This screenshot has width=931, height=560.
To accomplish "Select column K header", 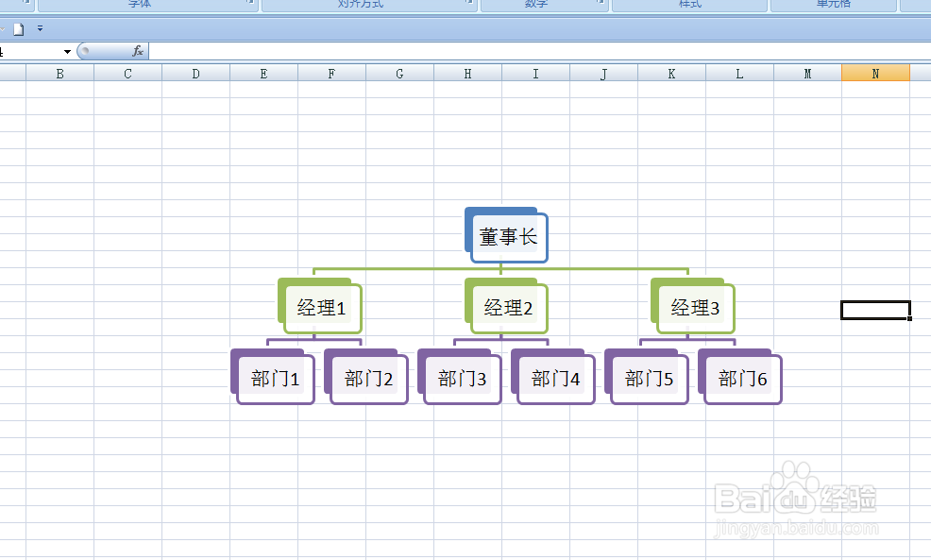I will [671, 74].
